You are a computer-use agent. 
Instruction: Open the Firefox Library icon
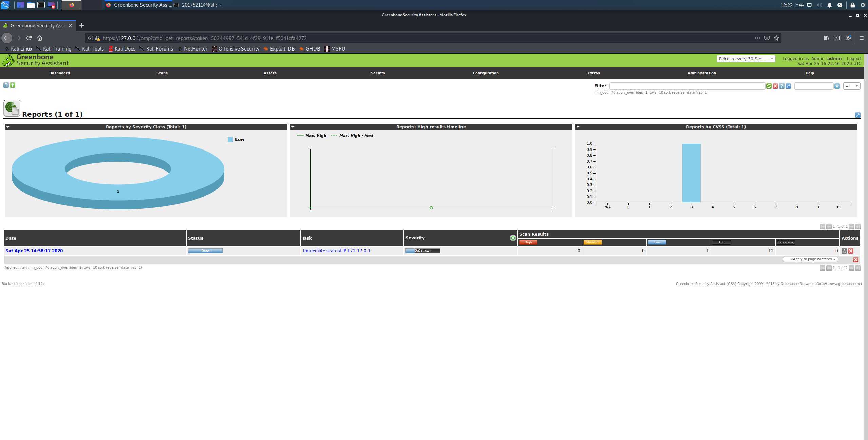pyautogui.click(x=827, y=38)
